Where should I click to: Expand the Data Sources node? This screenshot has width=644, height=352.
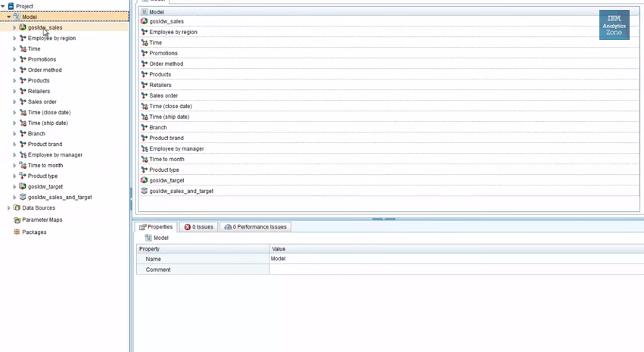coord(8,208)
